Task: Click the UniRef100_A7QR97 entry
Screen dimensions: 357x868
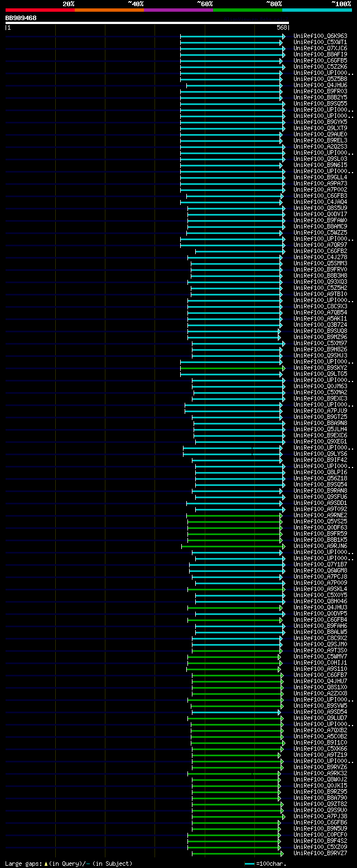Action: [320, 245]
